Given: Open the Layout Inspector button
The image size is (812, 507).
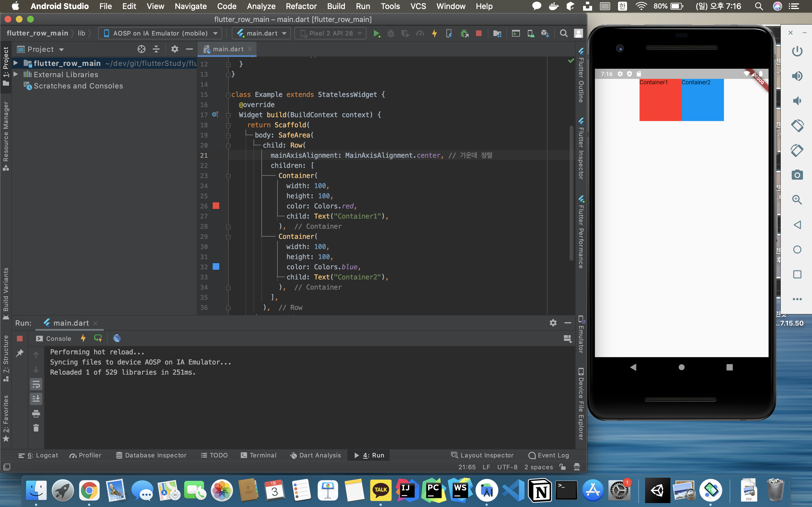Looking at the screenshot, I should pos(482,455).
